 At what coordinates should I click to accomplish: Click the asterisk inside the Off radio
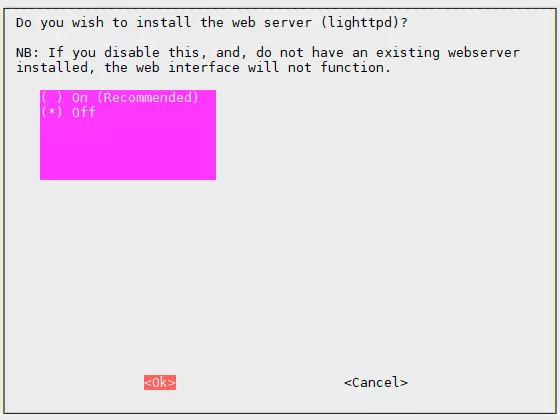click(x=52, y=112)
